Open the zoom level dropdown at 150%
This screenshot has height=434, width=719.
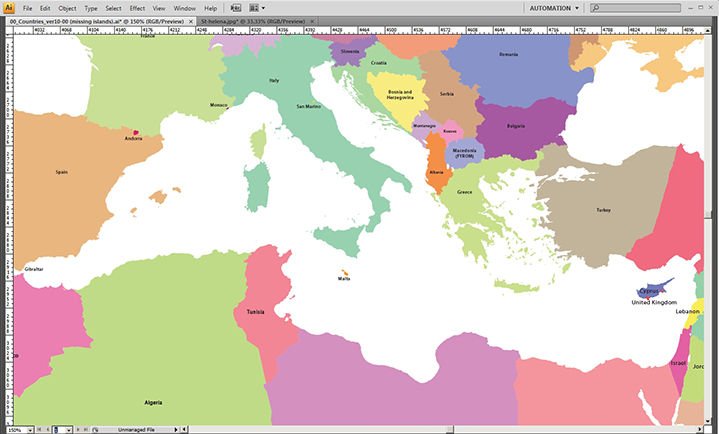28,429
